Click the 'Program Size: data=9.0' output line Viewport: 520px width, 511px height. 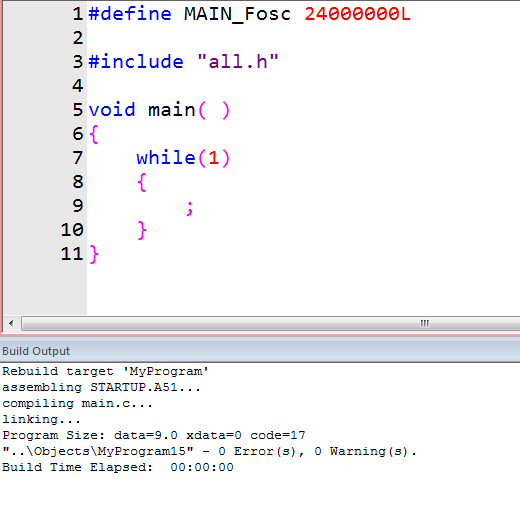click(154, 435)
